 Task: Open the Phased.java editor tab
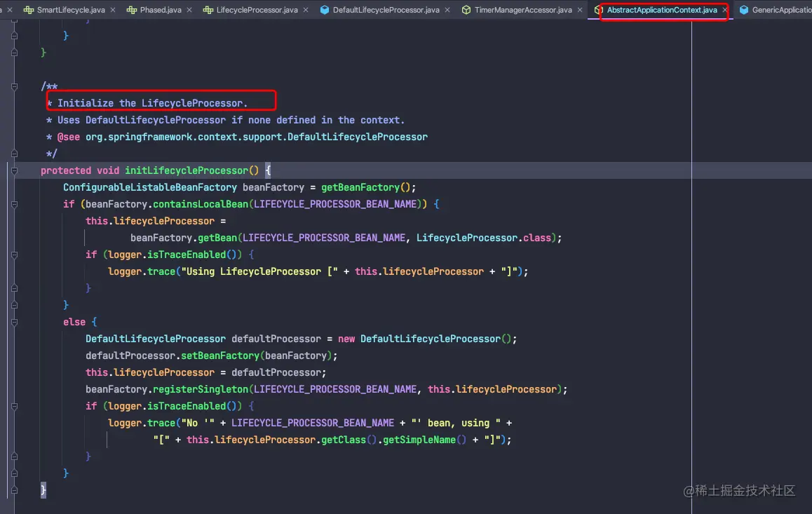[161, 10]
